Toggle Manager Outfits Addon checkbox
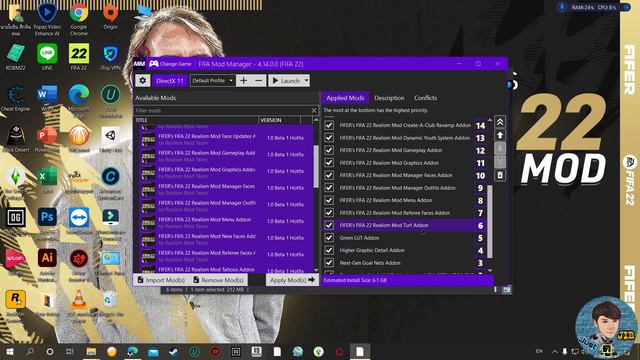Screen dimensions: 640x360 coord(329,188)
